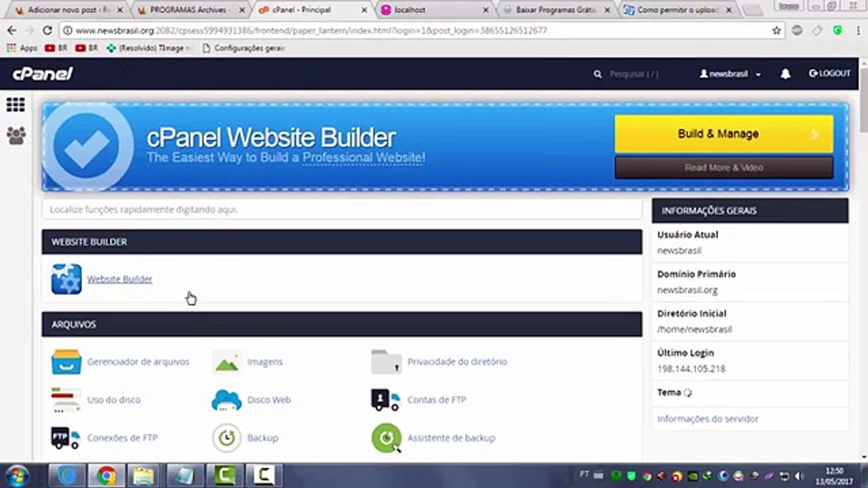Viewport: 868px width, 488px height.
Task: Open the Disco Web cloud icon
Action: [x=226, y=400]
